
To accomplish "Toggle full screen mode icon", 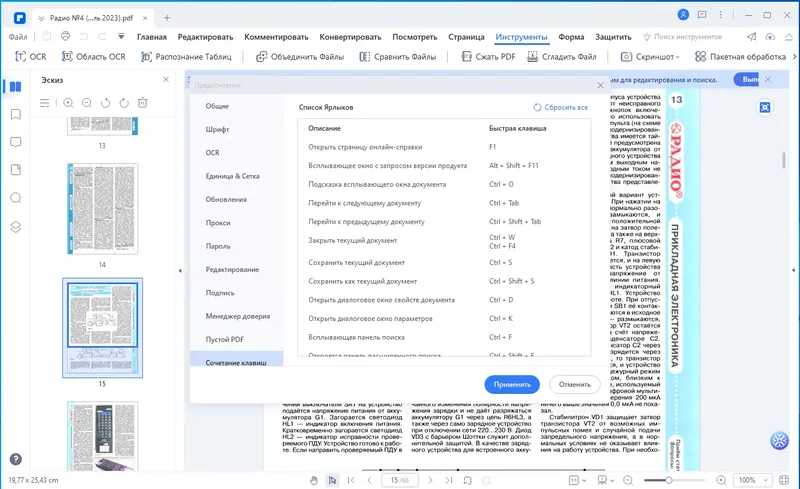I will (x=784, y=480).
